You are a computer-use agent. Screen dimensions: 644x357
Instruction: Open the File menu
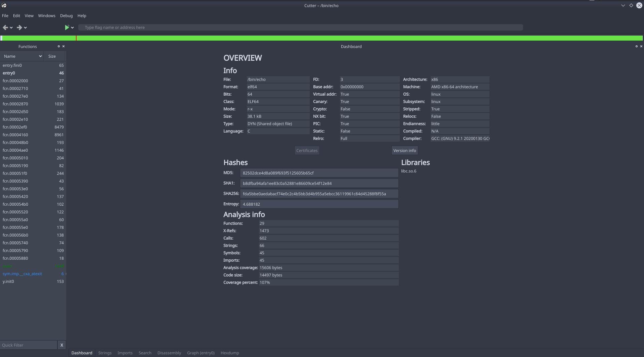(x=5, y=16)
